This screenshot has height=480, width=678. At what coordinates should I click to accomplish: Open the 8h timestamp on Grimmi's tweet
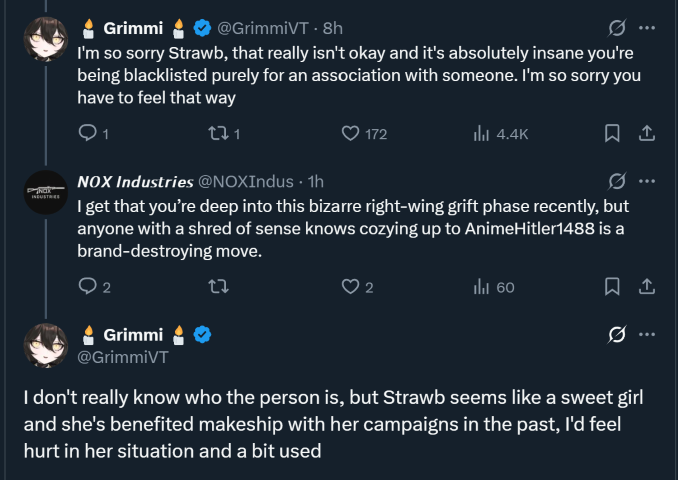(332, 28)
